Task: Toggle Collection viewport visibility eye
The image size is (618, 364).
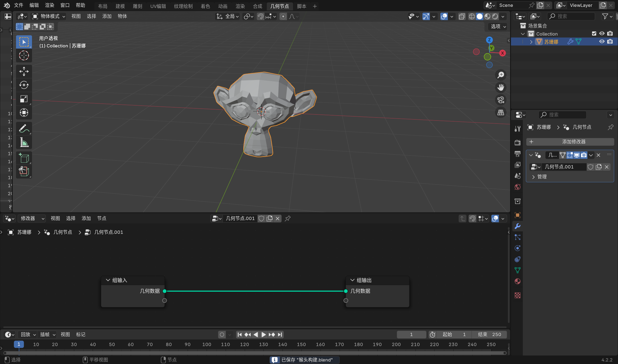Action: (602, 34)
